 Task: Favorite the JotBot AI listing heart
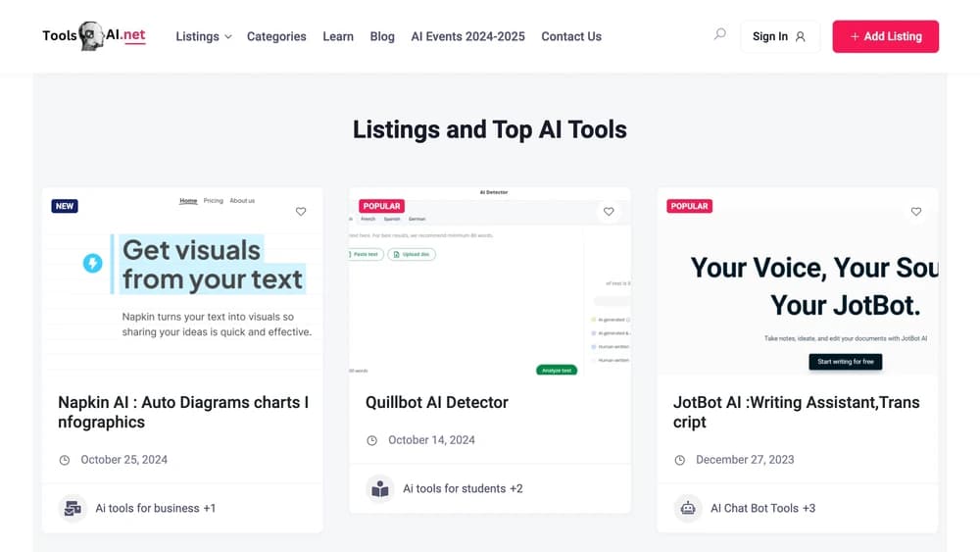[916, 212]
